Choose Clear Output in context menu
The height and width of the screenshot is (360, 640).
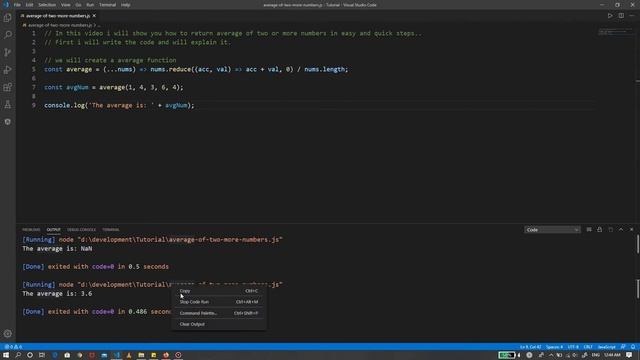(219, 324)
